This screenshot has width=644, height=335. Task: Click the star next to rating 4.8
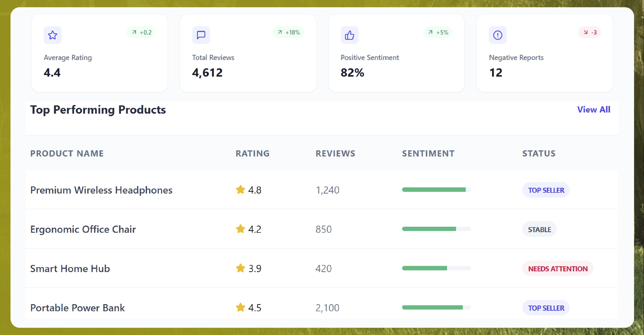point(240,190)
